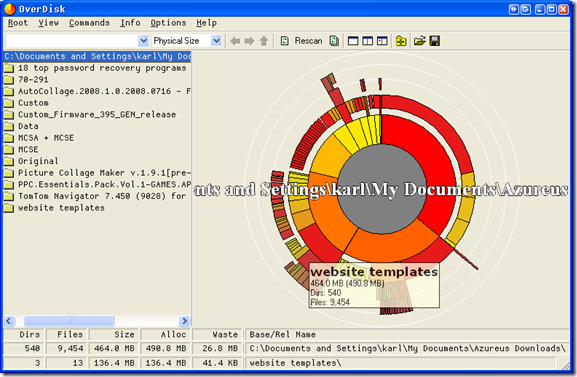
Task: Select the Picture Collage Maker folder
Action: [97, 173]
